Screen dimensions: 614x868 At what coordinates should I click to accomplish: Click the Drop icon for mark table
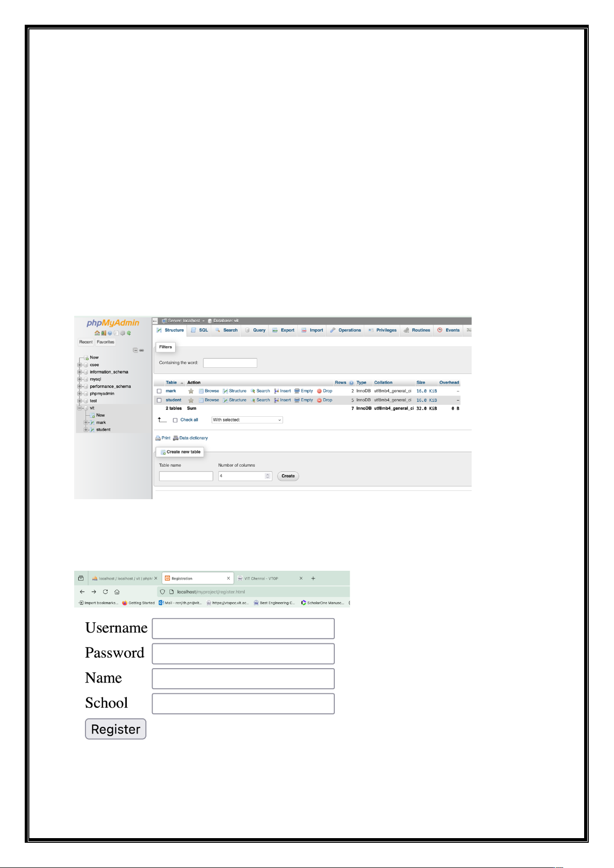(x=319, y=391)
